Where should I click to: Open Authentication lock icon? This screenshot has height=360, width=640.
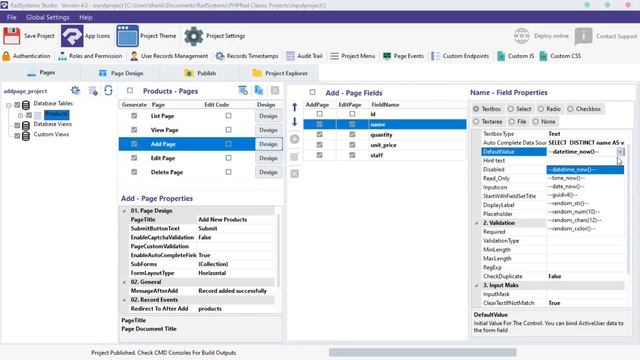coord(6,56)
